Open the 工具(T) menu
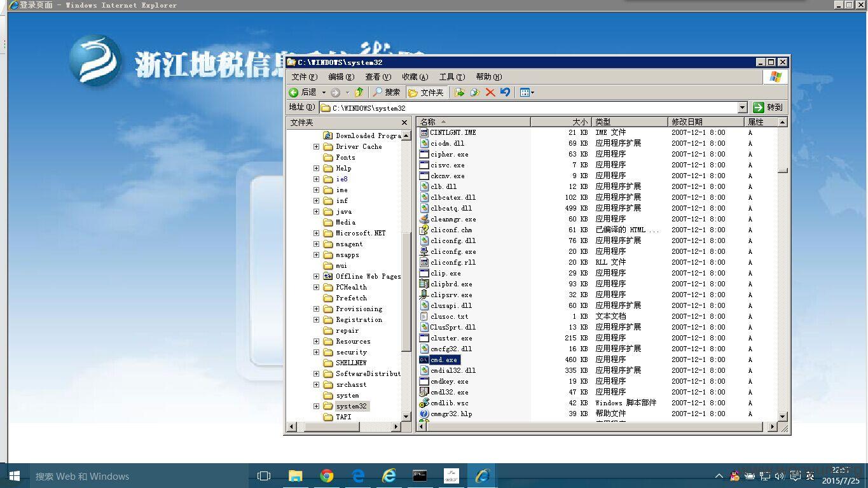The image size is (868, 488). tap(452, 77)
